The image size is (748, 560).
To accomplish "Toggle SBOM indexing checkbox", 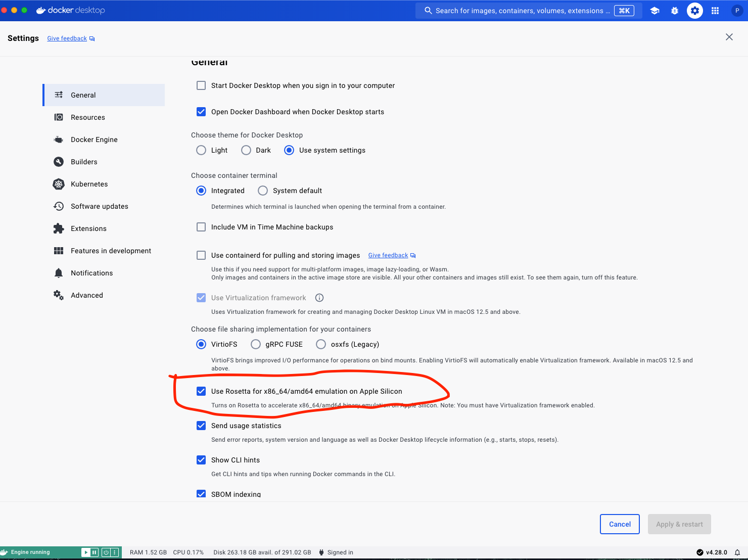I will point(201,494).
